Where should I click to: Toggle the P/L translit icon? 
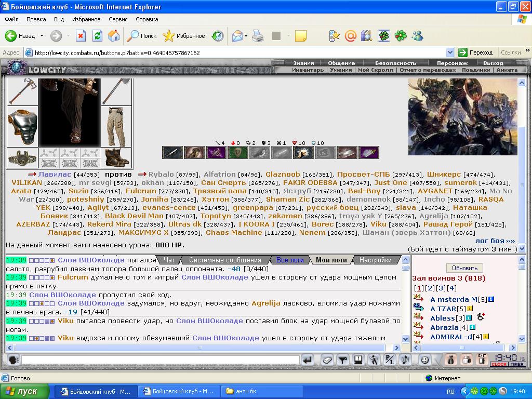coord(390,360)
